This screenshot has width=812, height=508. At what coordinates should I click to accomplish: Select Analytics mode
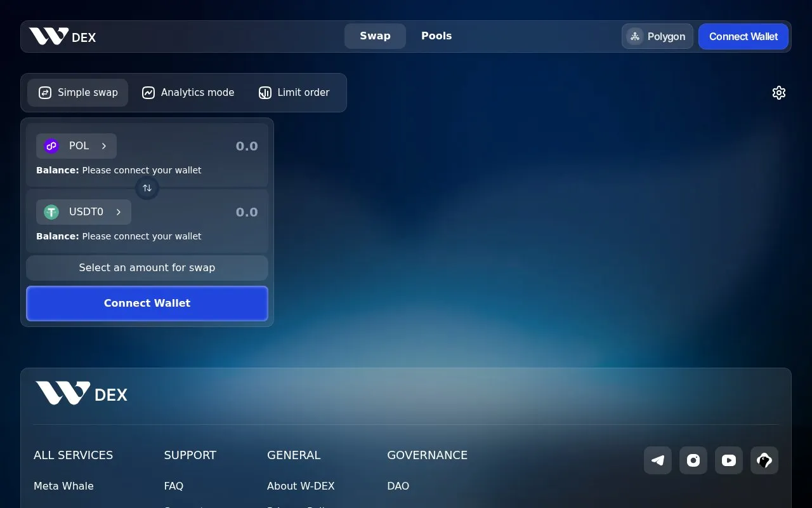[x=188, y=93]
